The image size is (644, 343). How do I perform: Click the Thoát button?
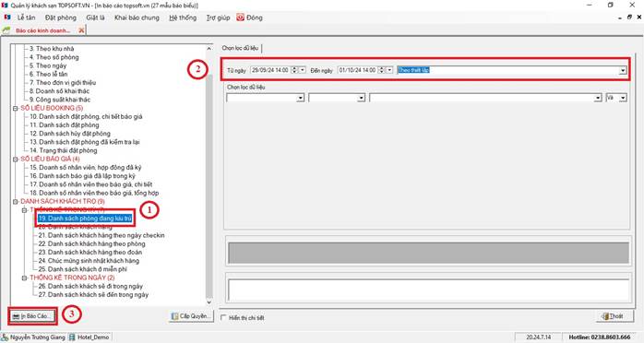[614, 316]
